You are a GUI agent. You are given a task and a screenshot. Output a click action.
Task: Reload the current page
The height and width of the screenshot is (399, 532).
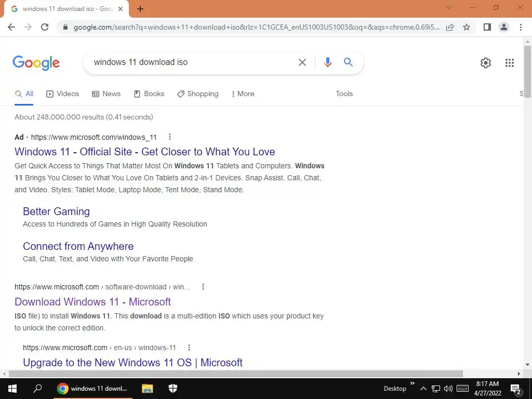tap(45, 27)
